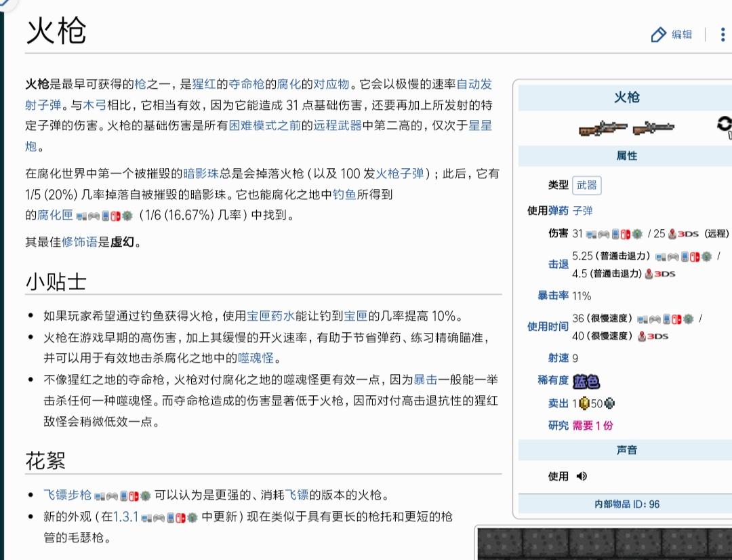This screenshot has height=560, width=732.
Task: Click the 编辑 edit label
Action: (x=682, y=35)
